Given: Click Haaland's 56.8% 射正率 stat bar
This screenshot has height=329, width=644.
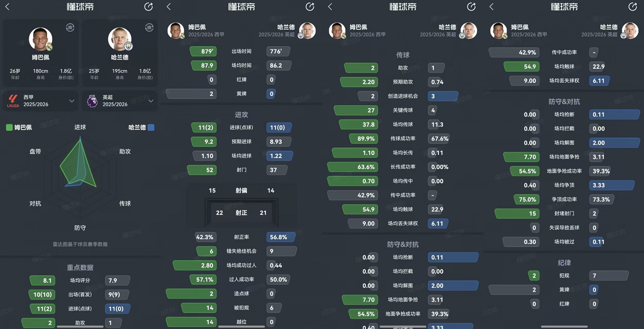Looking at the screenshot, I should pos(281,237).
